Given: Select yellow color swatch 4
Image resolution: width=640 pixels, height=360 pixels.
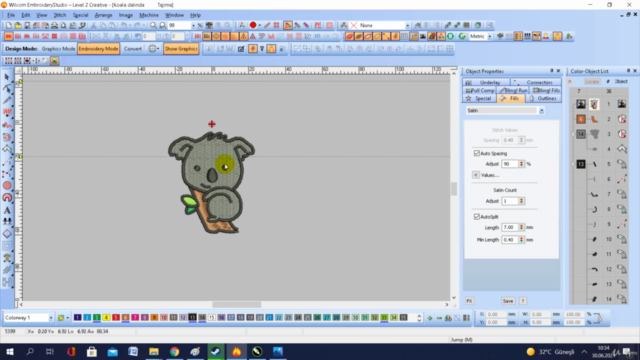Looking at the screenshot, I should (x=106, y=318).
